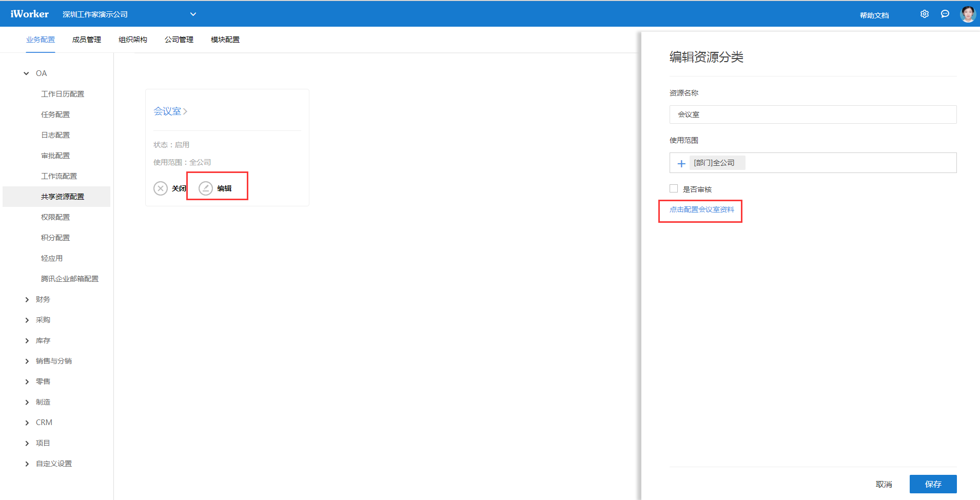The width and height of the screenshot is (980, 500).
Task: Open the settings gear icon in header
Action: [924, 14]
